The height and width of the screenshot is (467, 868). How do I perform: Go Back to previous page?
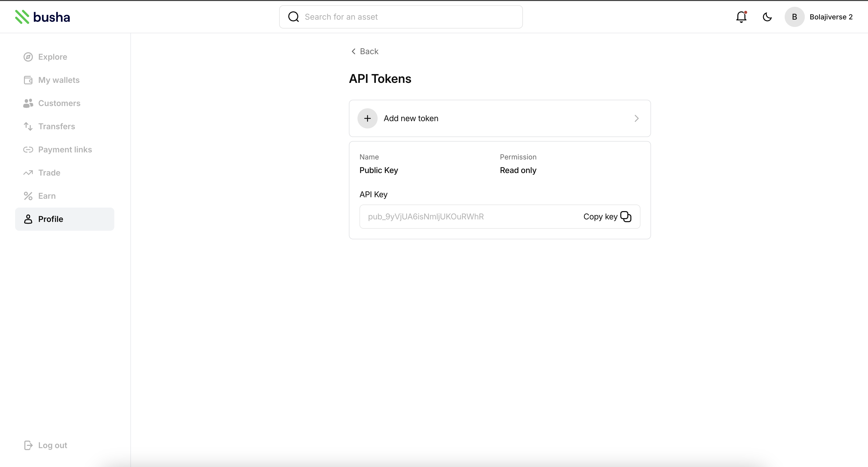(x=365, y=51)
